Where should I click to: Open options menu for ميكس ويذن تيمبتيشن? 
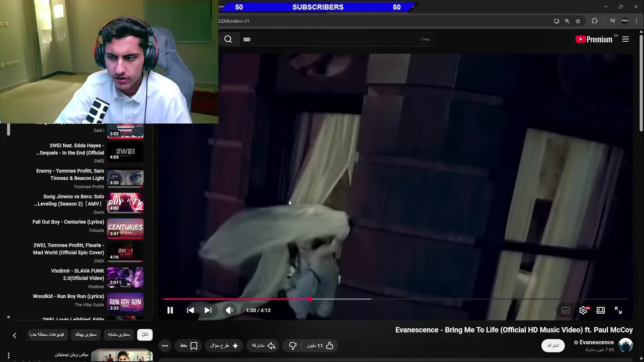click(9, 355)
